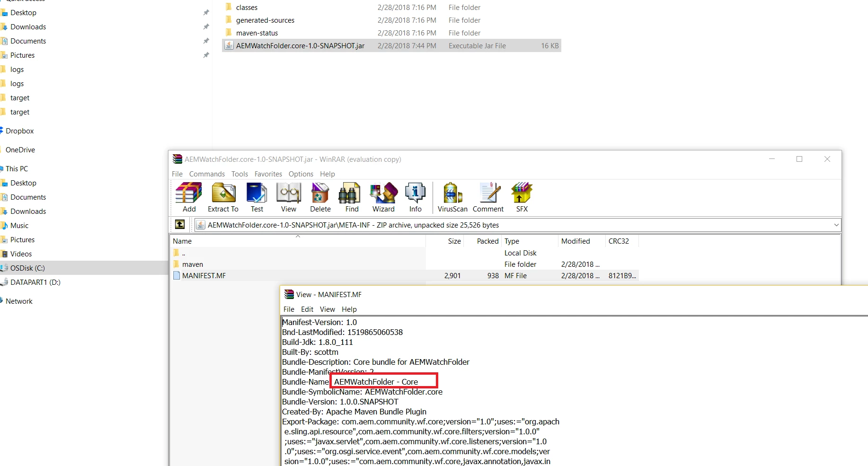Open the Help menu in WinRAR

click(x=327, y=174)
